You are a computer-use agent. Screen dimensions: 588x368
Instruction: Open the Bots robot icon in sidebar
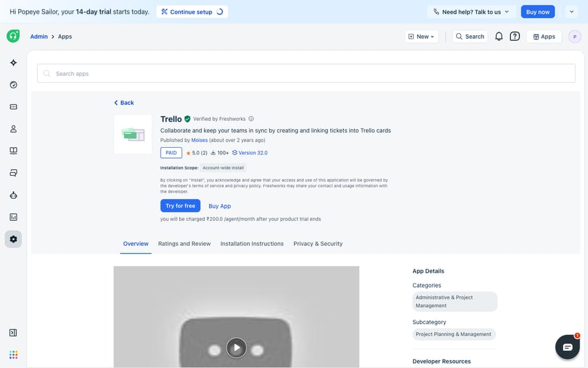tap(14, 195)
